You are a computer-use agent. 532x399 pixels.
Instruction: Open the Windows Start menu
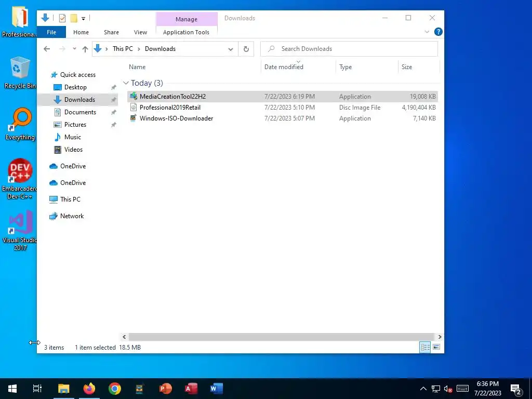[12, 389]
